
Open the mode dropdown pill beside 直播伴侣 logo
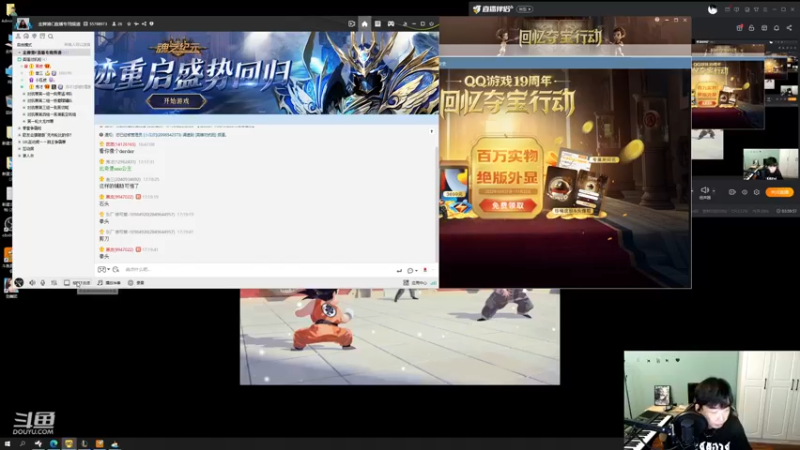tap(524, 9)
